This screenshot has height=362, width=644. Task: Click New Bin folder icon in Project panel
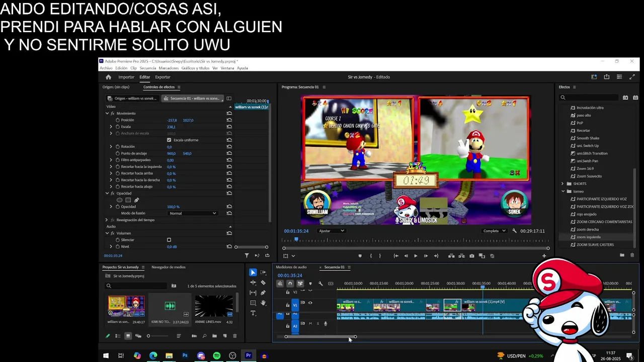tap(214, 336)
